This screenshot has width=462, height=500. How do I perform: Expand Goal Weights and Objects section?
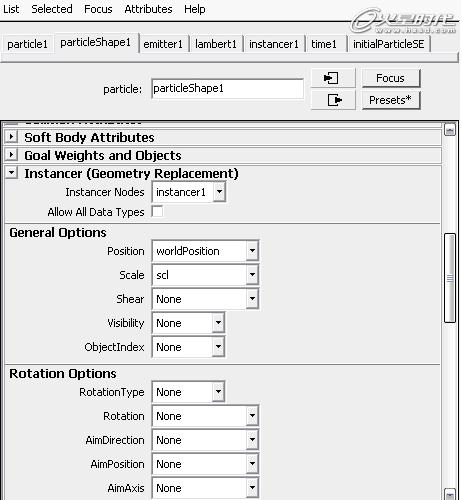pos(12,155)
